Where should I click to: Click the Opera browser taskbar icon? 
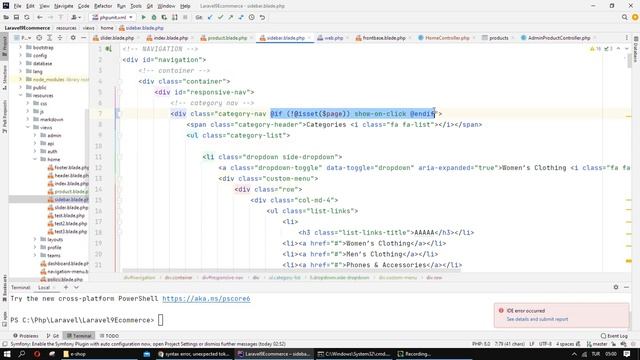point(37,354)
